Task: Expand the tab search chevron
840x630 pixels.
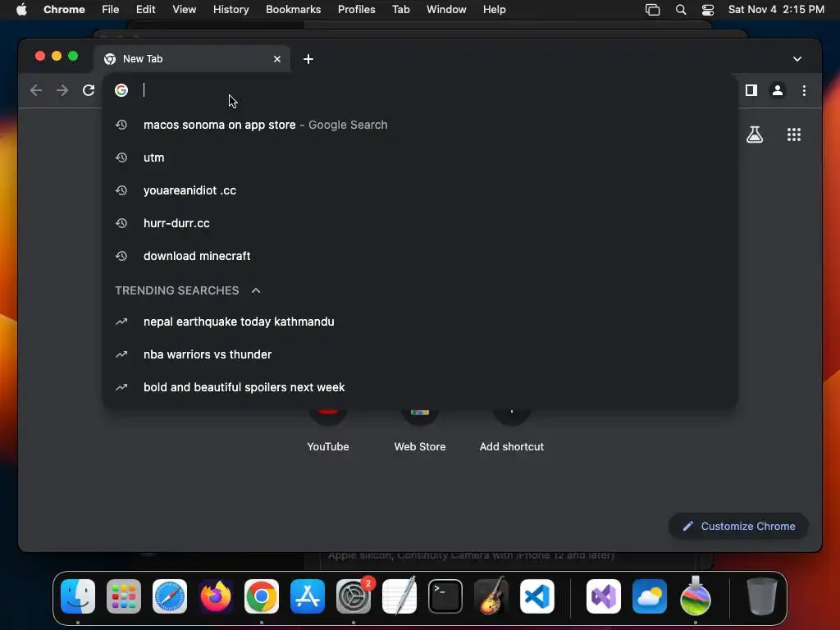Action: 797,59
